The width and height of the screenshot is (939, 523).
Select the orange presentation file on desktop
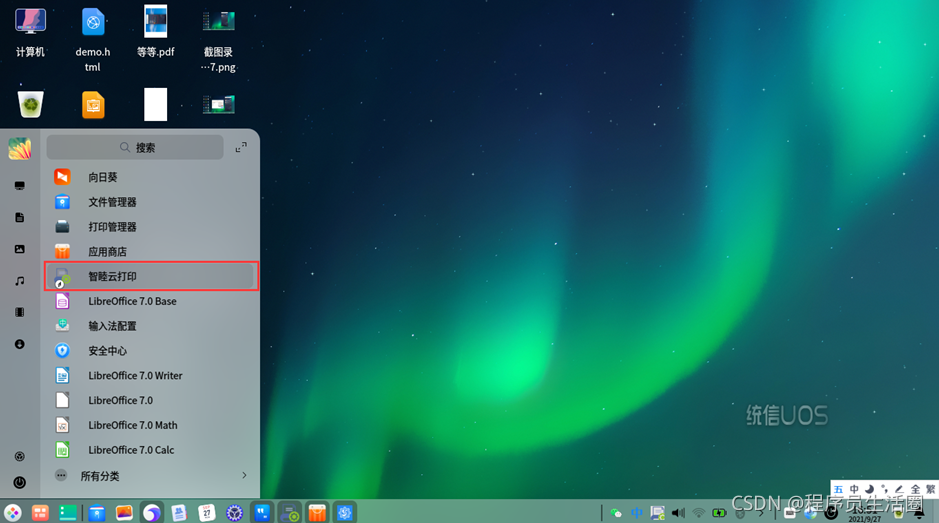click(x=93, y=105)
